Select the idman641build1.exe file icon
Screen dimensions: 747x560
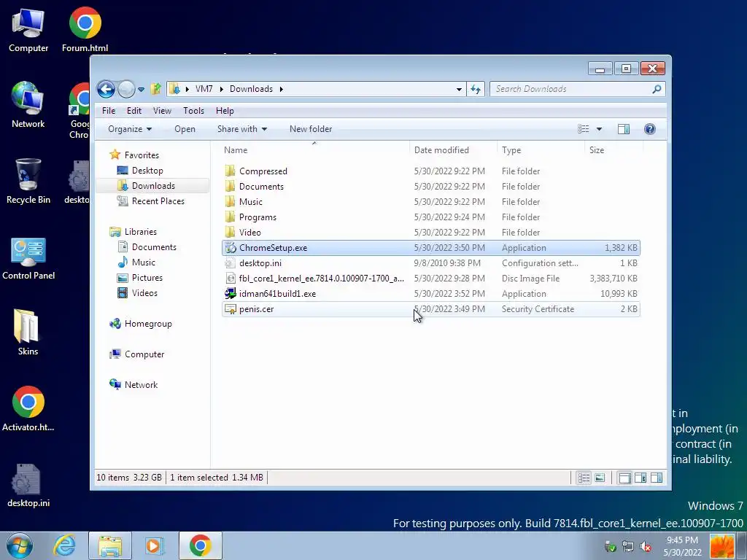coord(230,293)
